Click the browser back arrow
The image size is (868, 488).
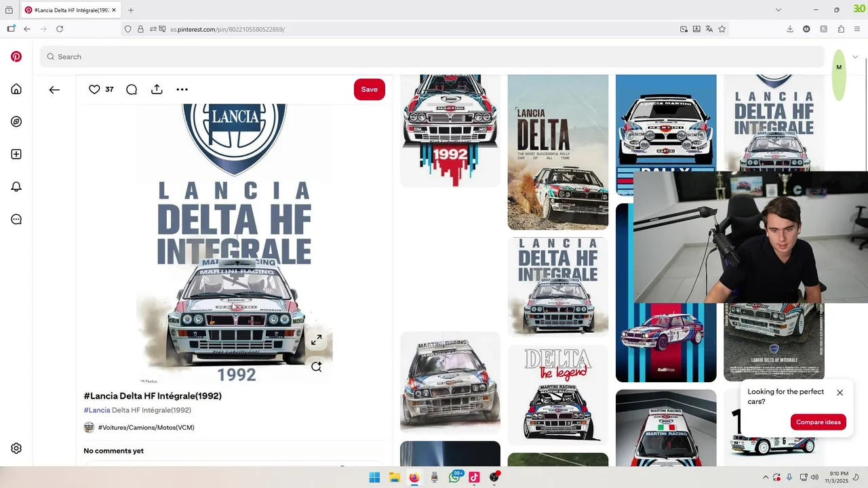click(27, 29)
